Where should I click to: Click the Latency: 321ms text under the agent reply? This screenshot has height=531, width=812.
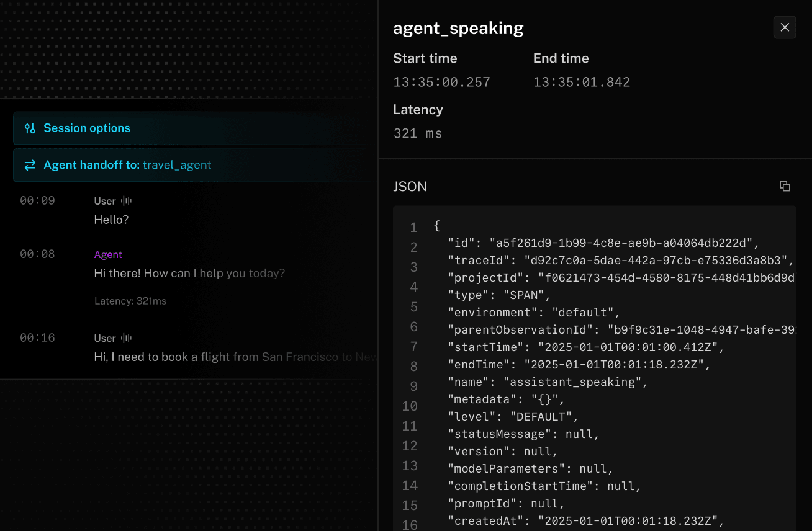click(x=131, y=301)
